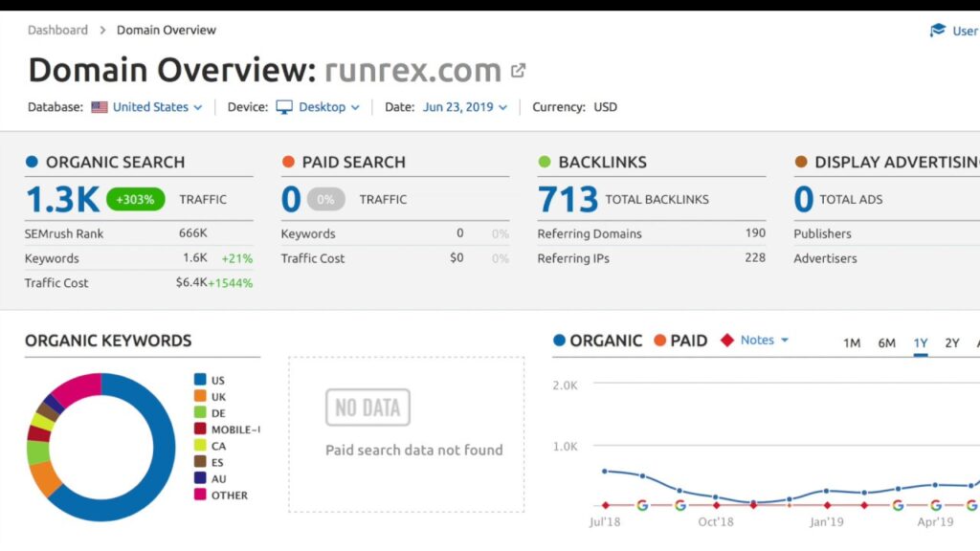This screenshot has height=551, width=980.
Task: Select the 6M time range tab
Action: [886, 343]
